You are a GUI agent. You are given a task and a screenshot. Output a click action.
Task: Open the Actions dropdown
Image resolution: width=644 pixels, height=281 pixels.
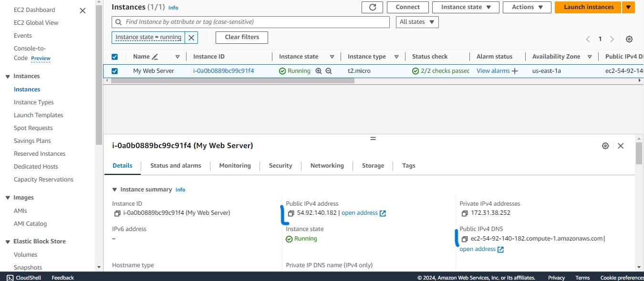click(527, 7)
